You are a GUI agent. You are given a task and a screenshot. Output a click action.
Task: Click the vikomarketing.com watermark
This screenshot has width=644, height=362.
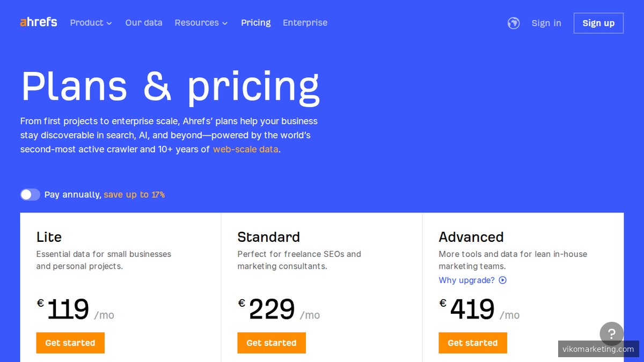tap(599, 349)
